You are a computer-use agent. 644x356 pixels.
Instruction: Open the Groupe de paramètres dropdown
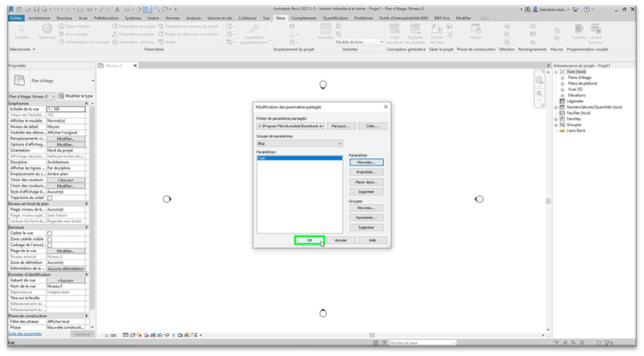(300, 144)
